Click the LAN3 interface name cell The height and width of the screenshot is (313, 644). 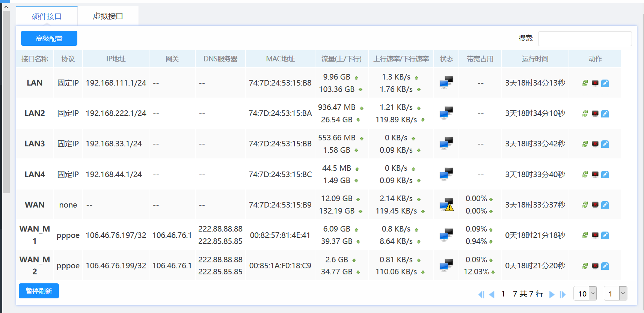(x=35, y=144)
